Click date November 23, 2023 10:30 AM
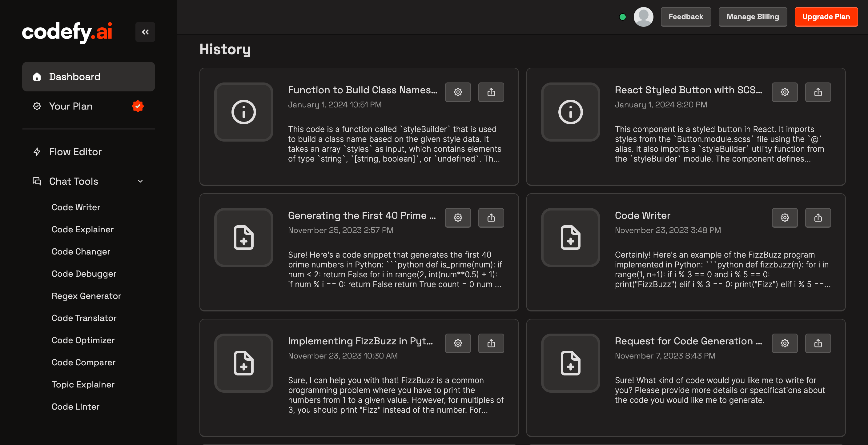 343,356
